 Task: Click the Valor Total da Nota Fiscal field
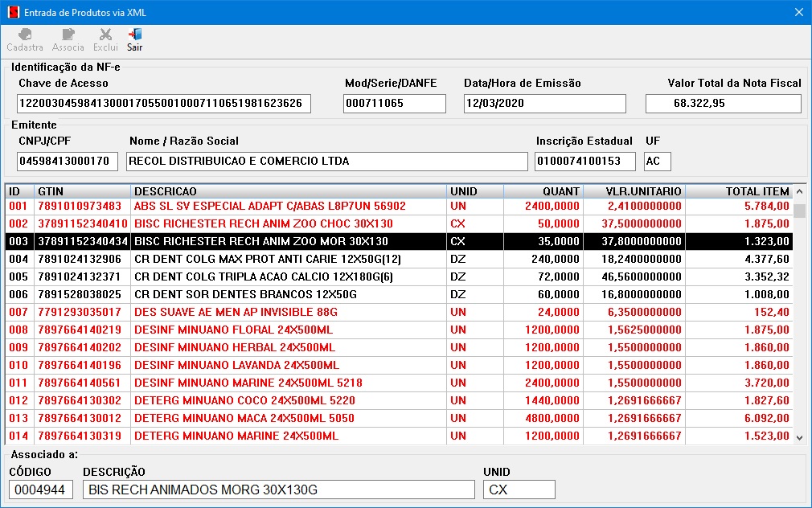pos(723,104)
